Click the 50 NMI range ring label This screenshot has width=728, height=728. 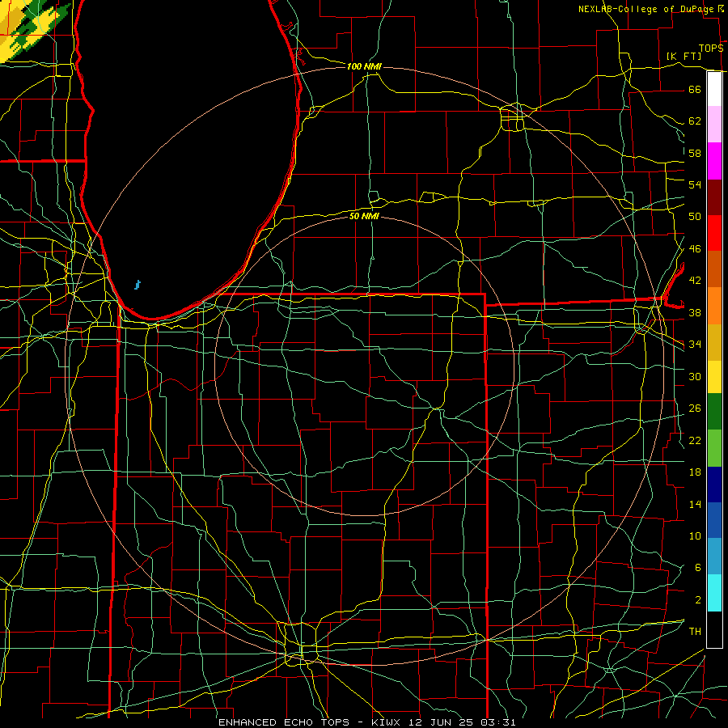(x=364, y=216)
